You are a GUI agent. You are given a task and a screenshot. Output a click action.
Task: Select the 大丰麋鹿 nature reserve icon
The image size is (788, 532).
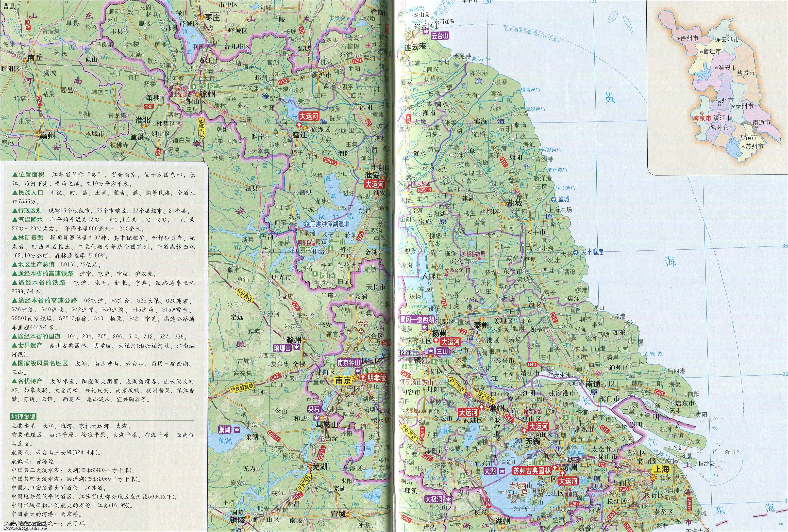(576, 252)
